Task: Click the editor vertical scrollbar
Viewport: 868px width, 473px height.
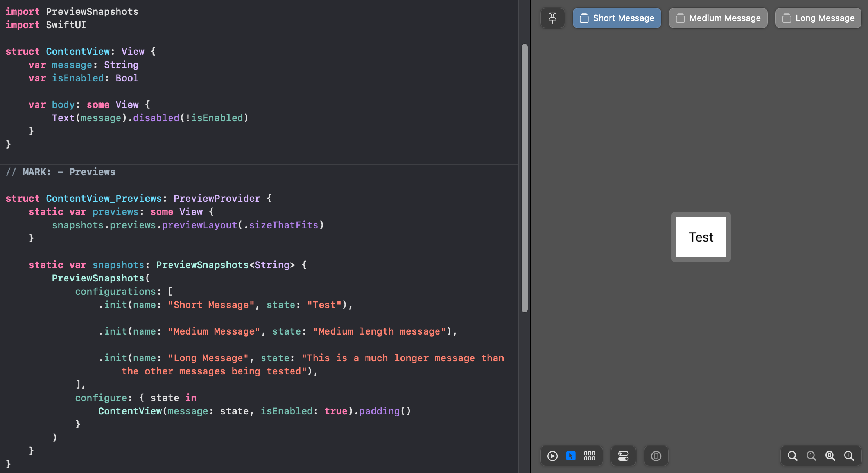Action: click(x=525, y=178)
